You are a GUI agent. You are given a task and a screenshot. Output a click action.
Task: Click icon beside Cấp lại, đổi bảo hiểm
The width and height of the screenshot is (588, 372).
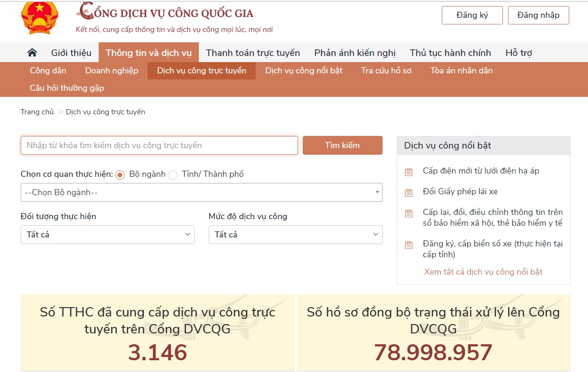click(408, 214)
